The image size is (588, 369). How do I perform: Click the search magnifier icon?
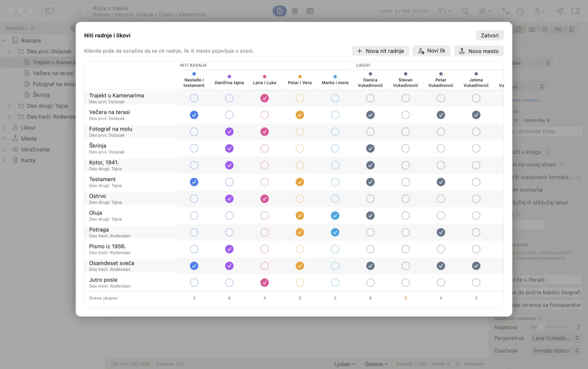(x=465, y=11)
